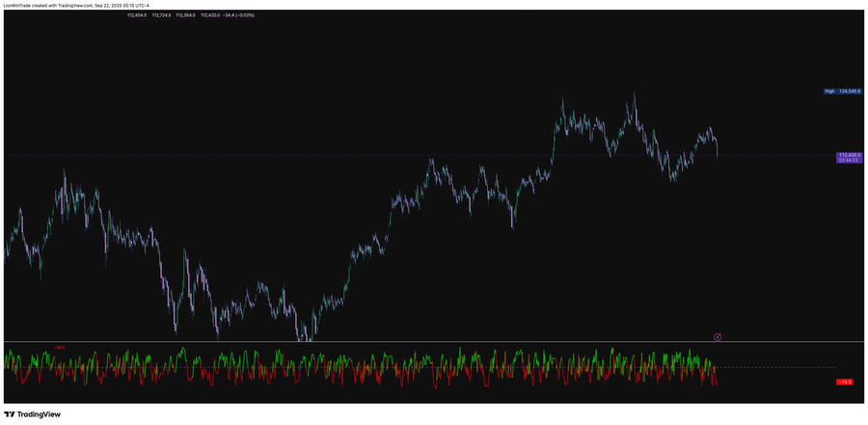Click the TradingView logo icon
The width and height of the screenshot is (868, 425).
pyautogui.click(x=10, y=414)
